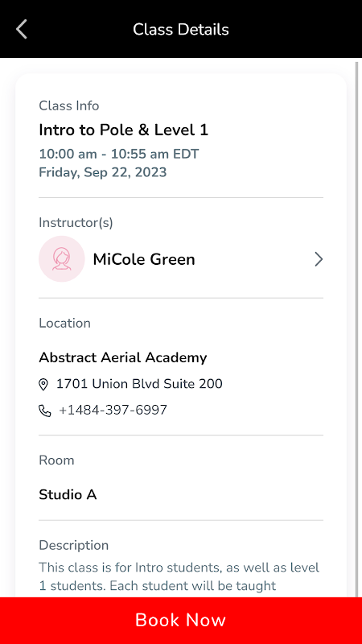Tap the Class Details header title
Viewport: 362px width, 644px height.
point(181,30)
